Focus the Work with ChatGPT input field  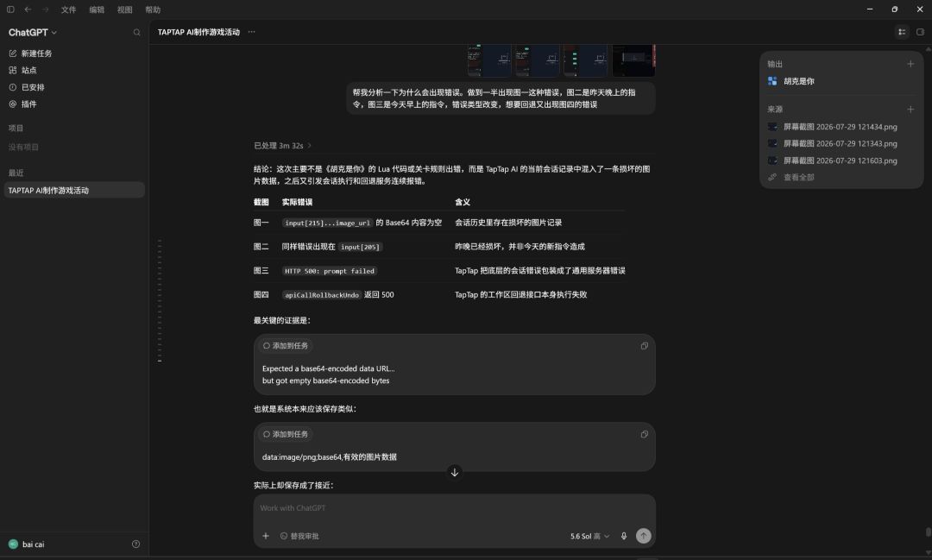tap(454, 508)
